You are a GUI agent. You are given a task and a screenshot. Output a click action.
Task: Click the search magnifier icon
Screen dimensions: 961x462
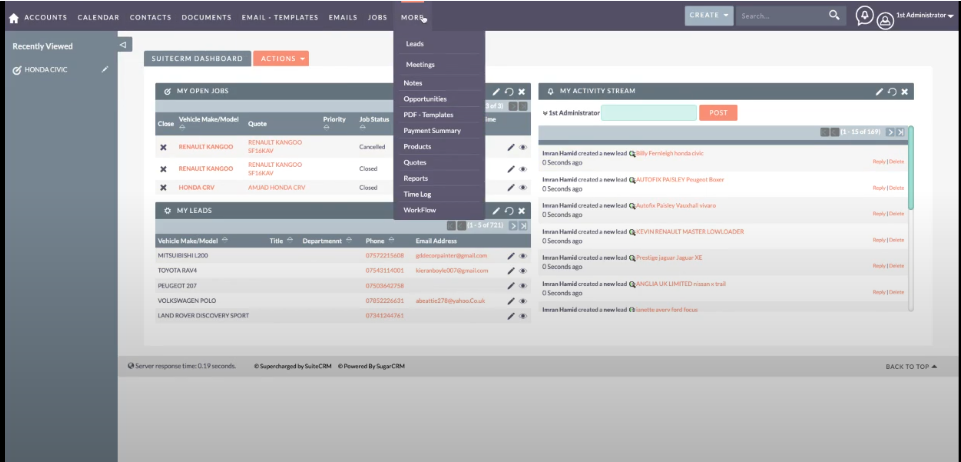click(834, 15)
